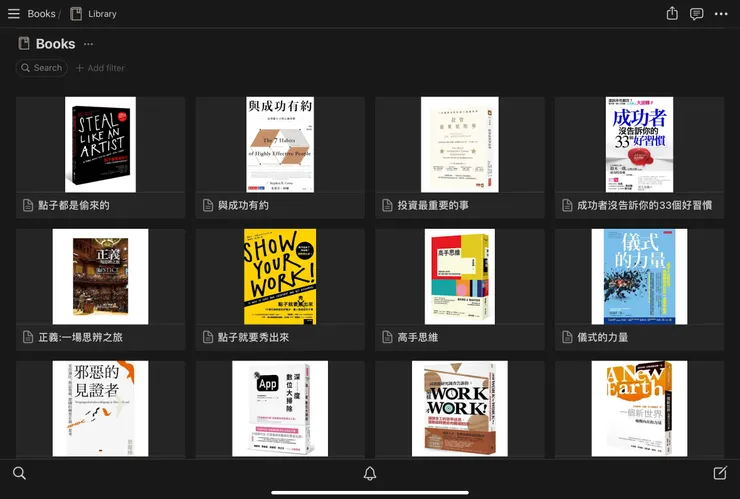Tap the compose new page icon
Viewport: 740px width, 499px height.
pos(720,473)
